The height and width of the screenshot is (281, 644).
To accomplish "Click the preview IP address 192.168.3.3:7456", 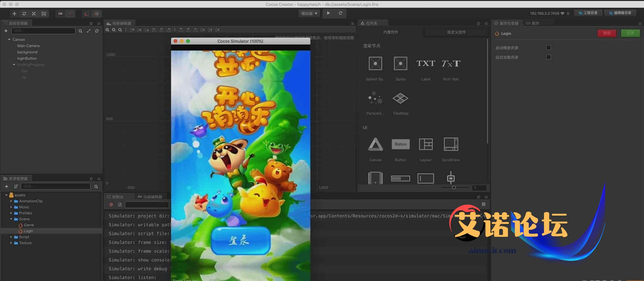I will [x=544, y=14].
